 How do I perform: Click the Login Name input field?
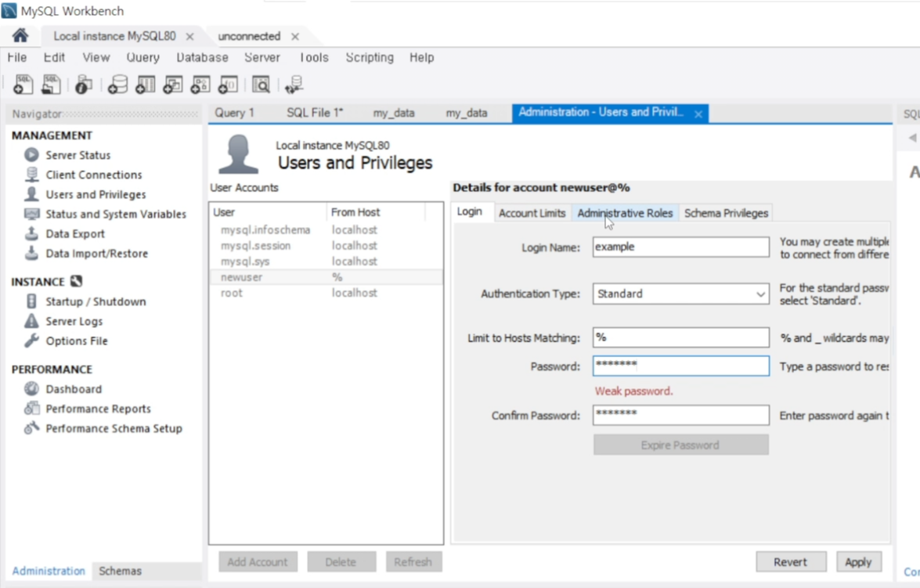point(680,247)
